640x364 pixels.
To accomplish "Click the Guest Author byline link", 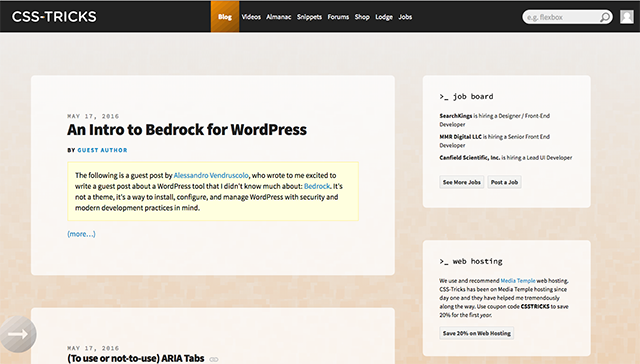I will tap(102, 150).
